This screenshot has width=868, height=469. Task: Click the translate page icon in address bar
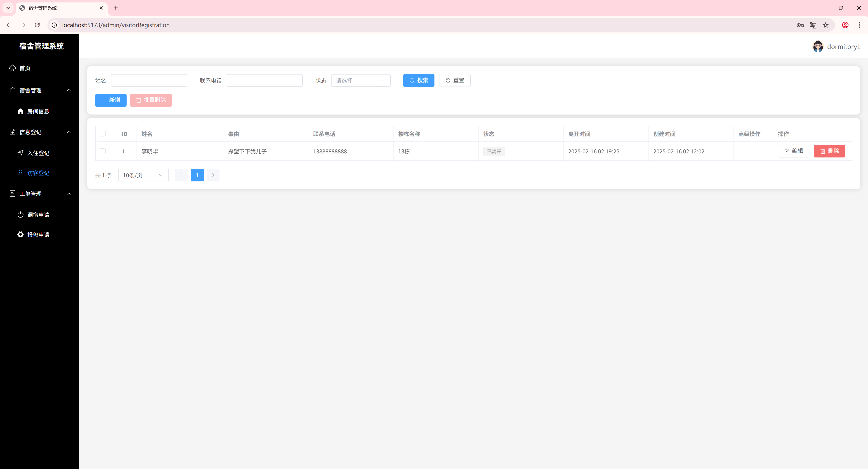(x=813, y=25)
